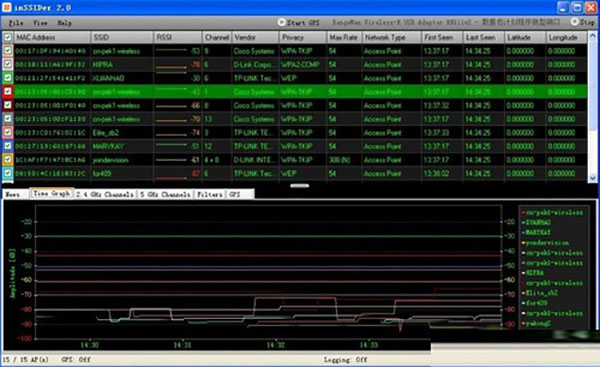Switch to the 2.4 GHz Channels tab

tap(105, 194)
